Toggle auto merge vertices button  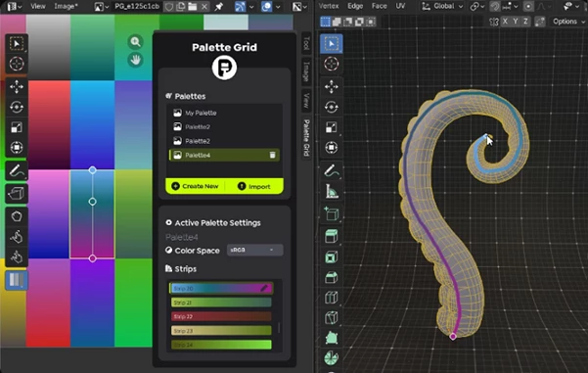point(540,22)
